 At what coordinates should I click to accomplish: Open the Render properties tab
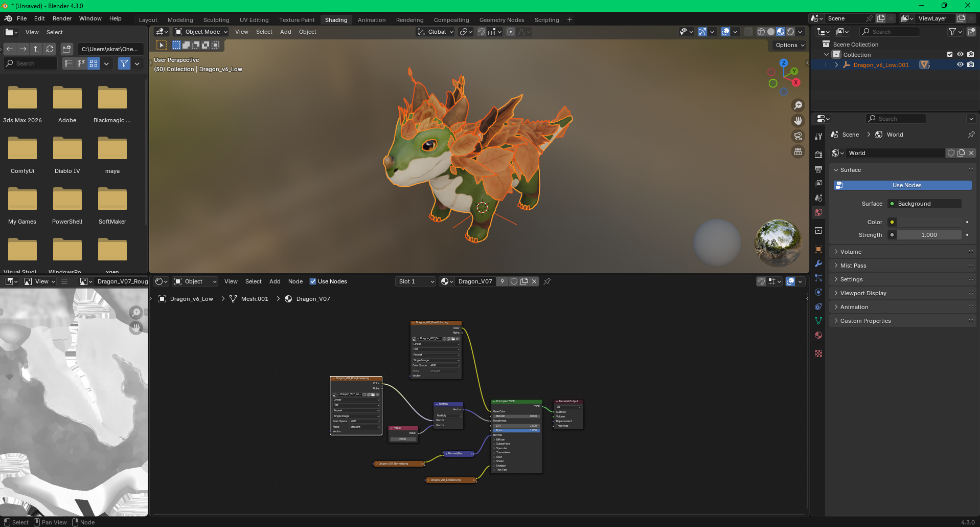pos(818,155)
